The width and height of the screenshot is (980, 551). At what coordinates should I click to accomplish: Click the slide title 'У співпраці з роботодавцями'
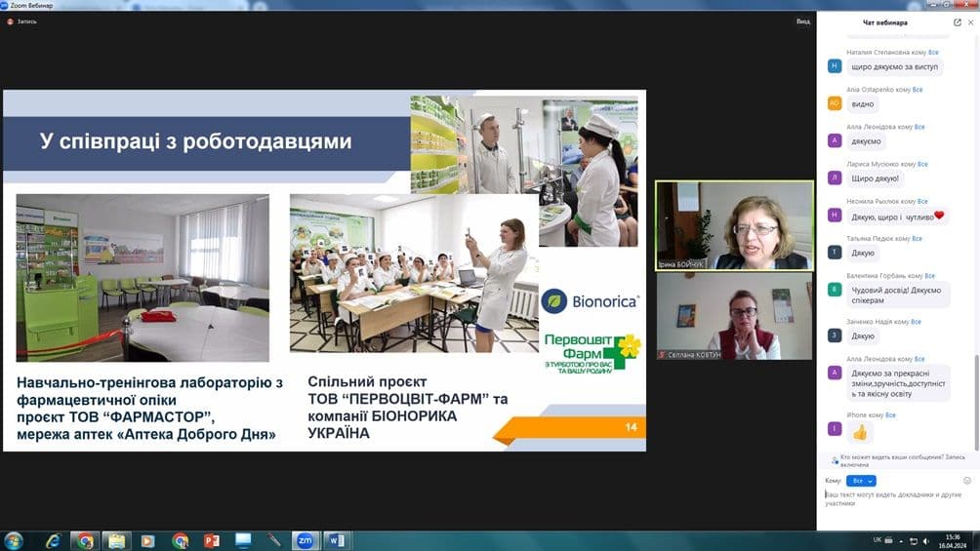click(195, 141)
